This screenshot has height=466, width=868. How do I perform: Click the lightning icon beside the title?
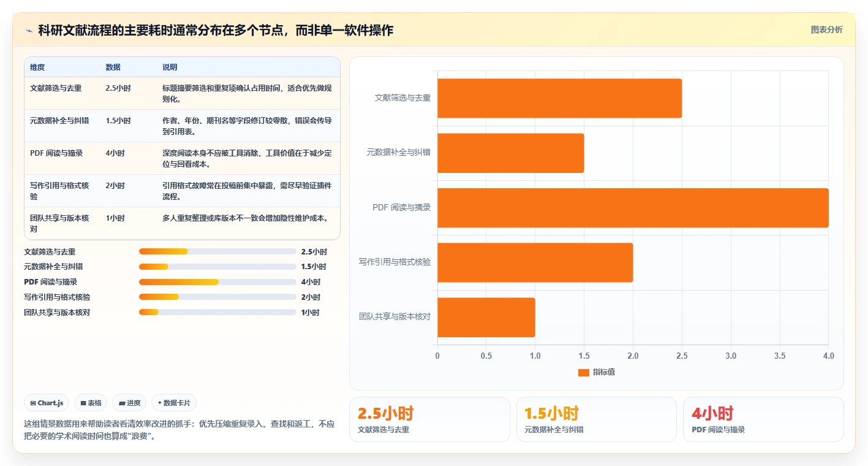point(29,31)
